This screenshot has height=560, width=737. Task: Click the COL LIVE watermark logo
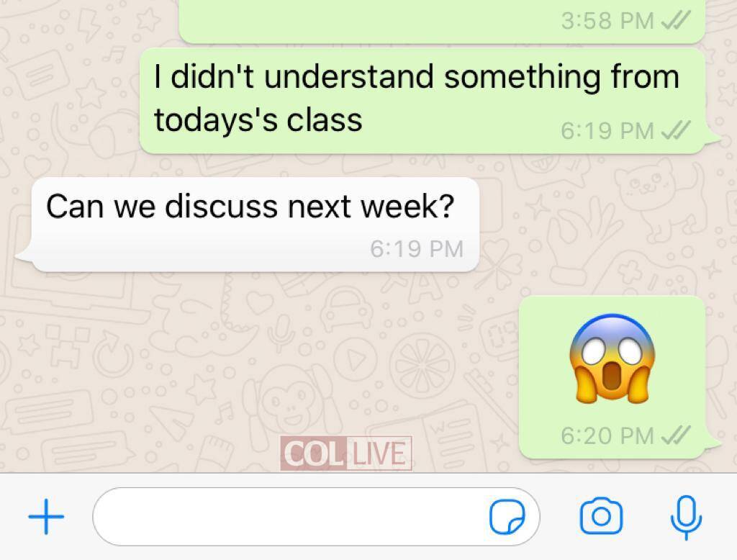[346, 453]
